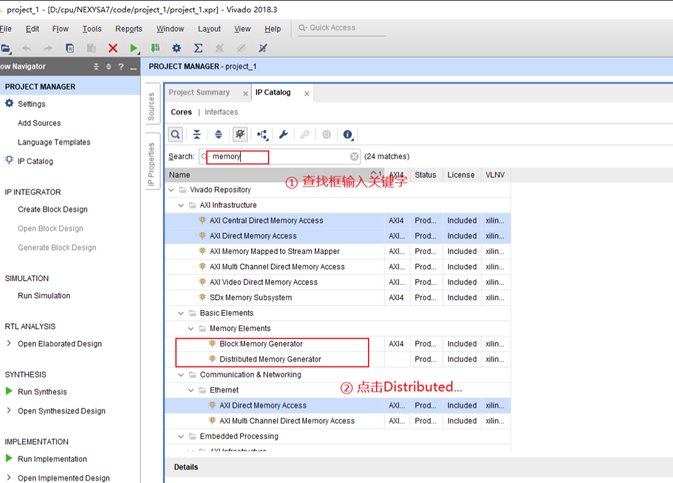The width and height of the screenshot is (673, 483).
Task: Click in the IP search input field
Action: (x=280, y=157)
